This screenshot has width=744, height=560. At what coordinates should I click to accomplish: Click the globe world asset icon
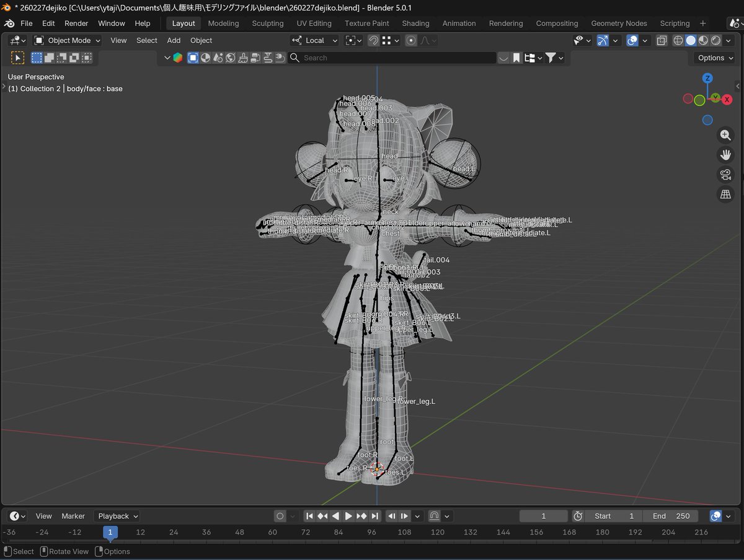(230, 58)
